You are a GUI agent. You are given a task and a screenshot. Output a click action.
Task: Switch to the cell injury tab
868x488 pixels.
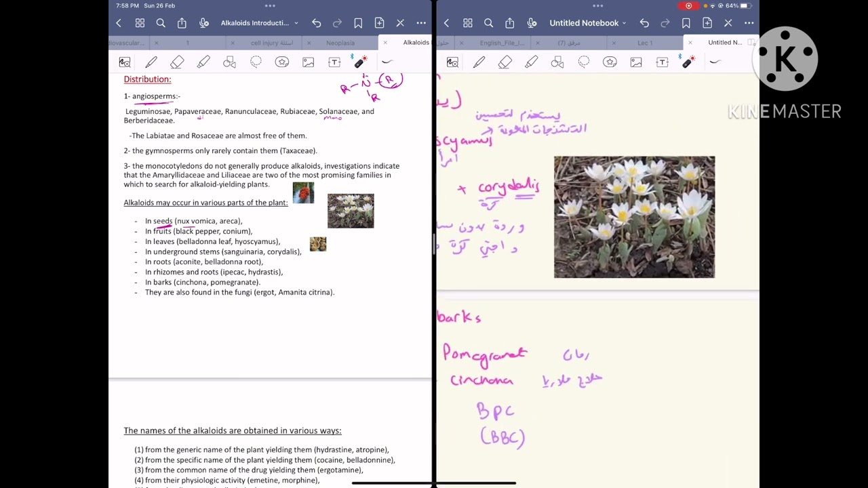point(271,43)
